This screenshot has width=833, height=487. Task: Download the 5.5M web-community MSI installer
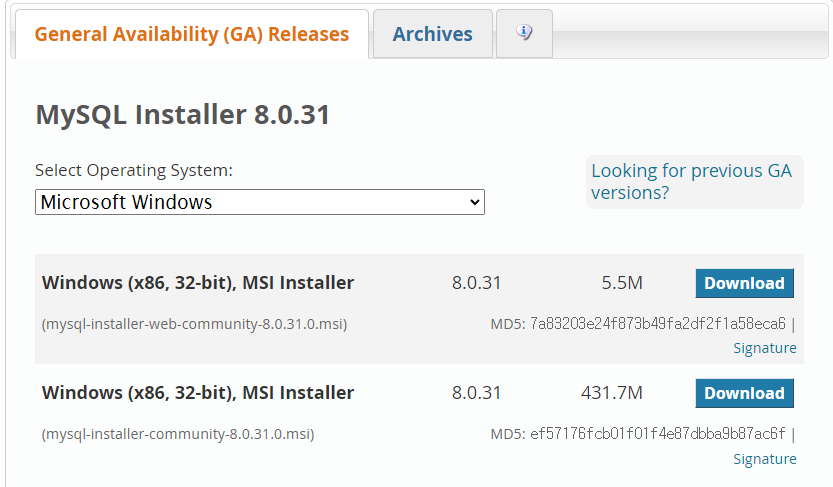coord(744,283)
